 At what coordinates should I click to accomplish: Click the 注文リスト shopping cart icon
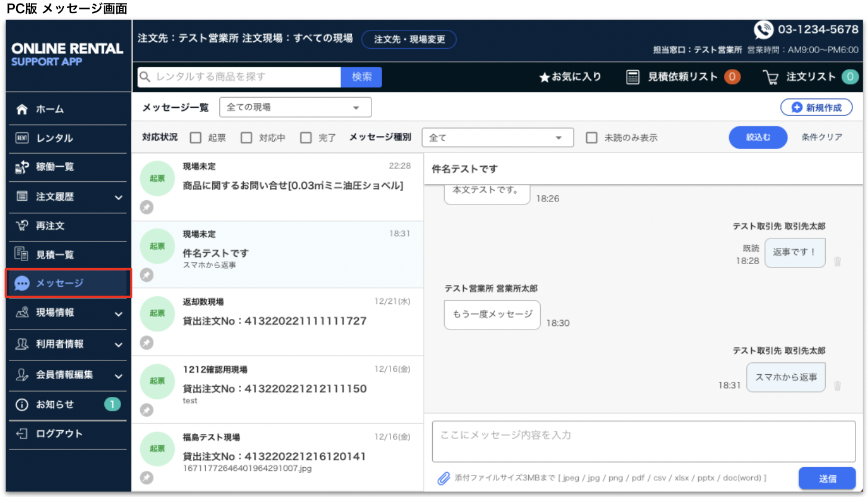(x=771, y=77)
